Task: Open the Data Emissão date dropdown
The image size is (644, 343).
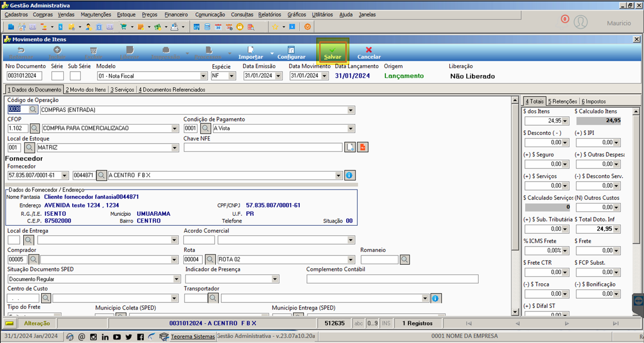Action: point(279,76)
